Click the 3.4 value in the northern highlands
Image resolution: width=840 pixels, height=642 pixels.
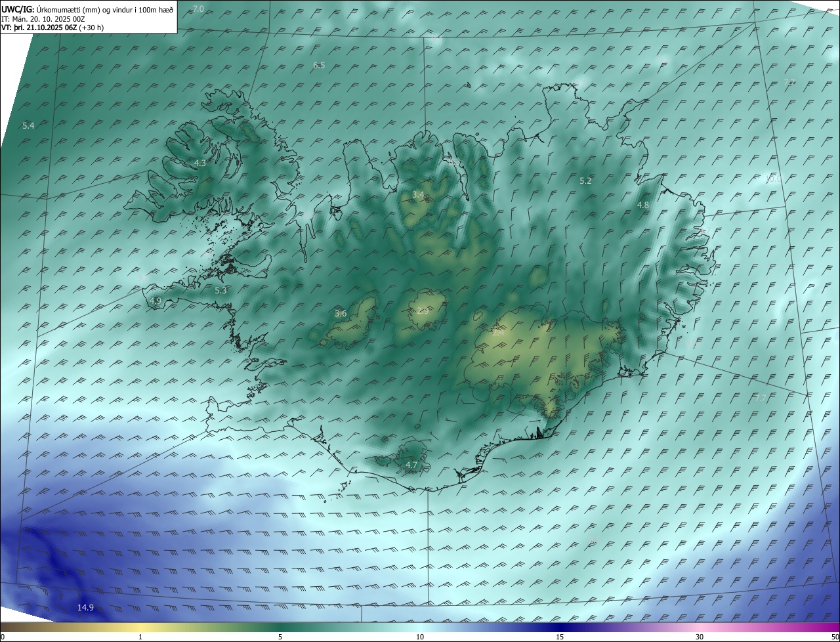pos(418,195)
